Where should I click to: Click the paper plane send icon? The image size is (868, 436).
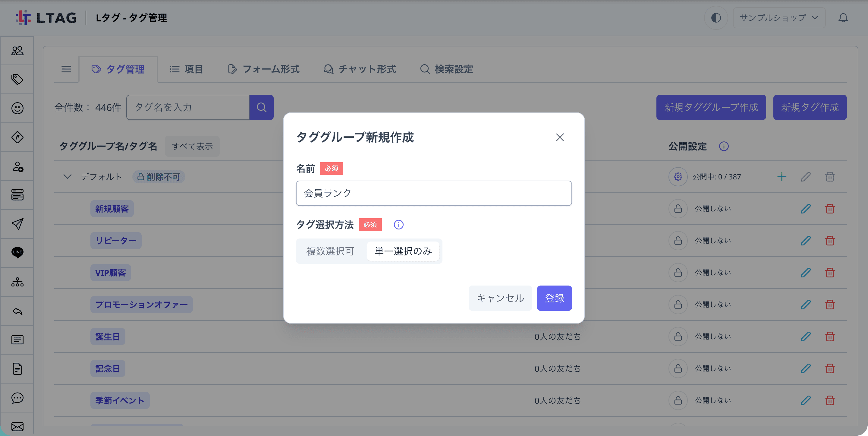click(17, 224)
